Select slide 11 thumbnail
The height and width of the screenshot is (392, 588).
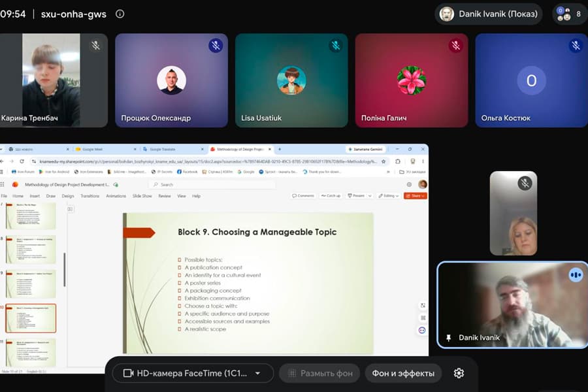tap(31, 353)
